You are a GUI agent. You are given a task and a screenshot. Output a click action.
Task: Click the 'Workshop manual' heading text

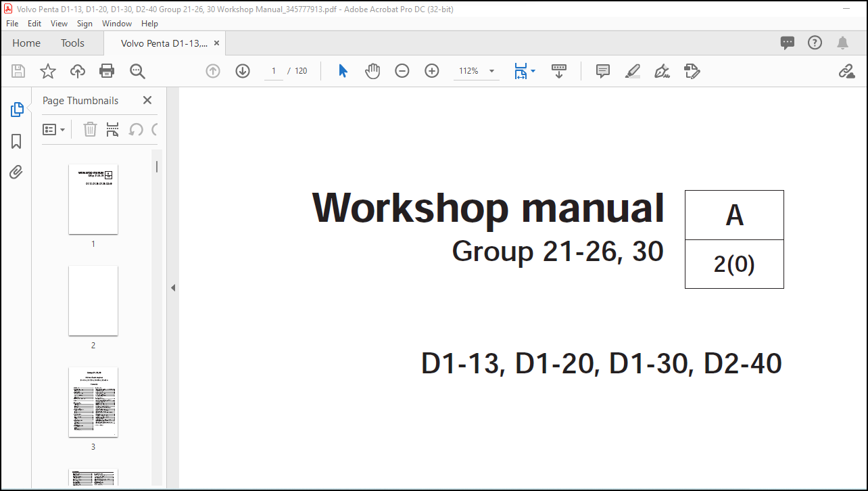pos(488,208)
